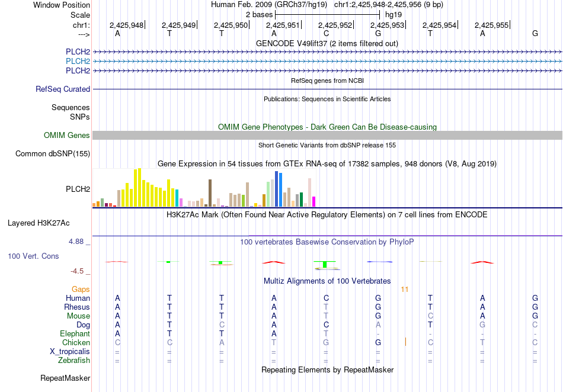This screenshot has width=563, height=392.
Task: Click Publications: Sequences in Scientific Articles title
Action: pyautogui.click(x=327, y=99)
